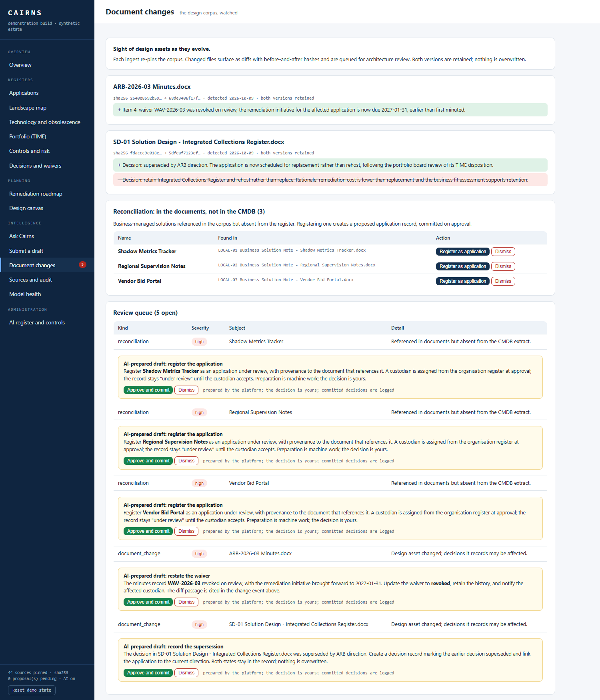Check the Model health page
Image resolution: width=600 pixels, height=700 pixels.
point(25,294)
